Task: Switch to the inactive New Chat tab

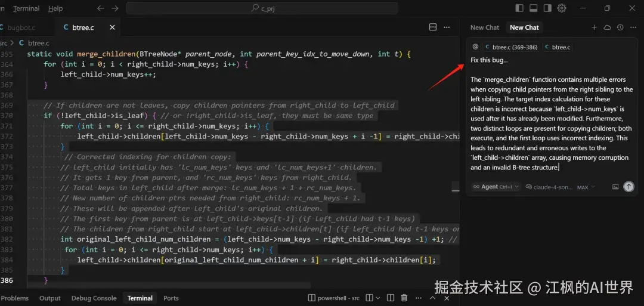Action: click(485, 27)
